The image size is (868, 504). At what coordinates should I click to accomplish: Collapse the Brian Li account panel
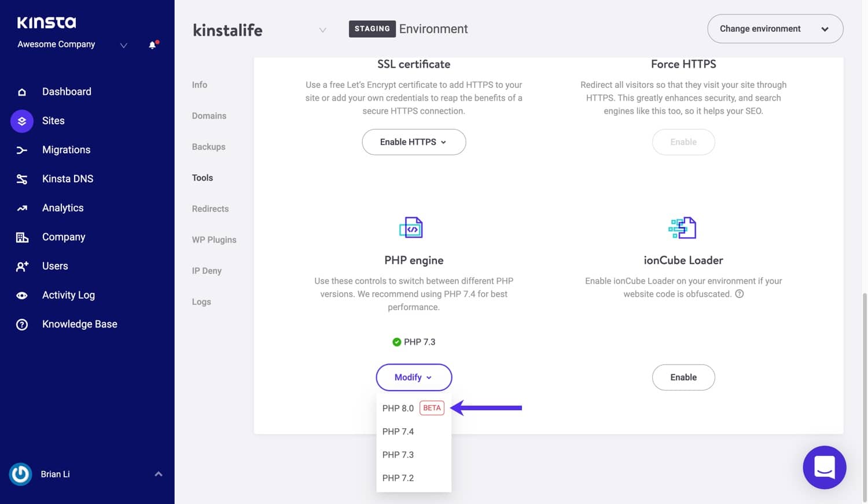coord(159,474)
